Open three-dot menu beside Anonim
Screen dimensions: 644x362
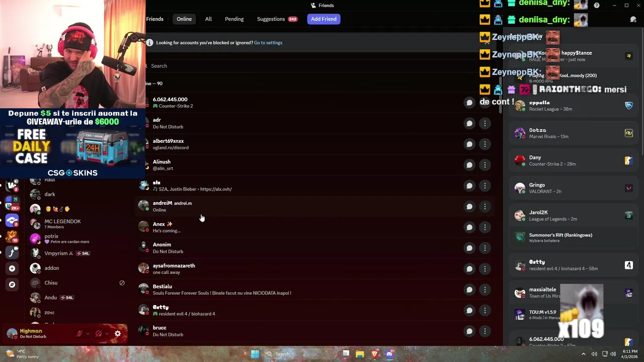tap(485, 248)
